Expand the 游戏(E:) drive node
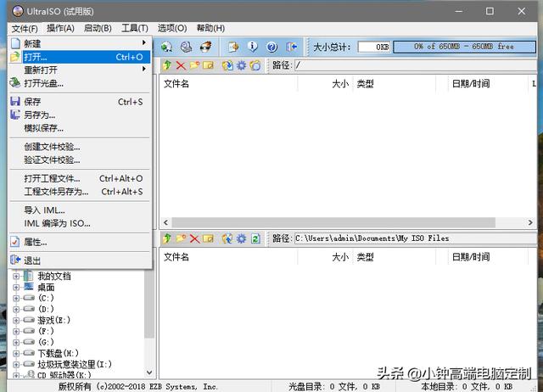Viewport: 543px width, 392px height. (x=16, y=321)
